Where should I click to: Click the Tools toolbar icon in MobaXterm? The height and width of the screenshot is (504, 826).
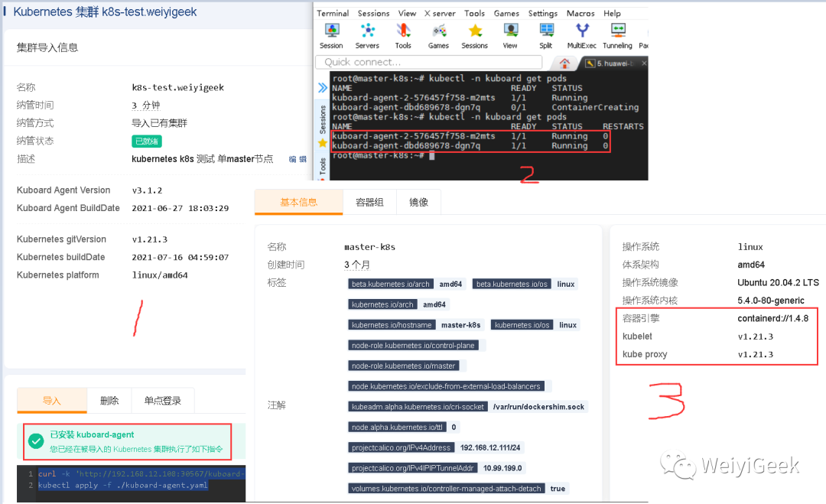pyautogui.click(x=403, y=36)
